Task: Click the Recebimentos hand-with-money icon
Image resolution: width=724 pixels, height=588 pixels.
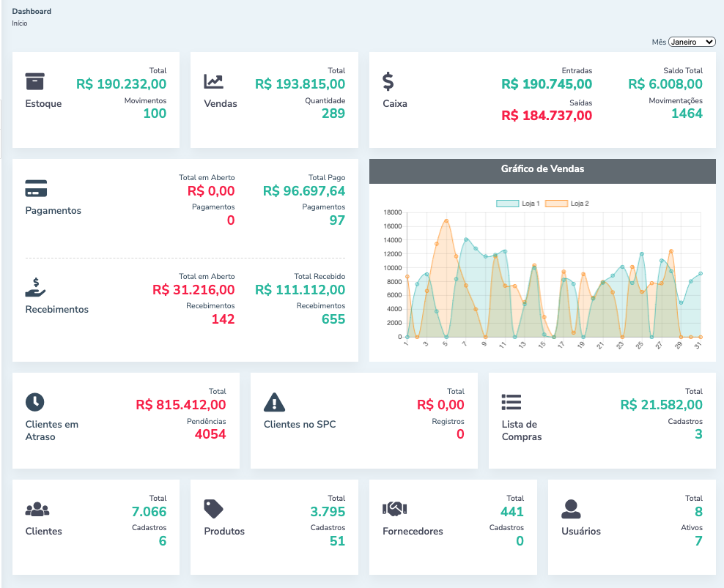Action: tap(35, 287)
